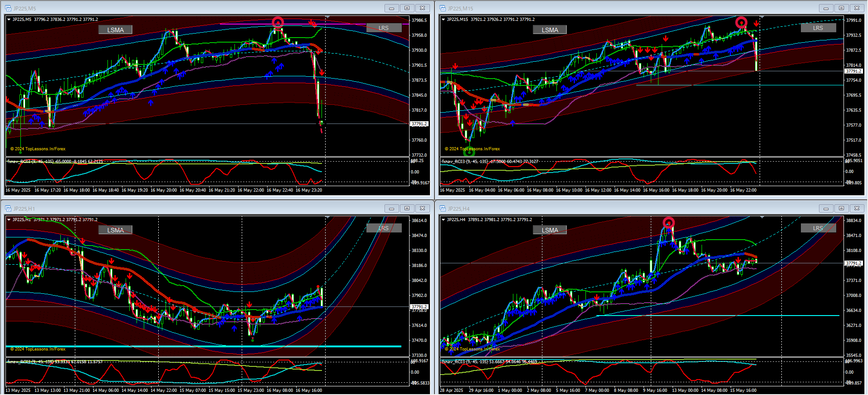Toggle LSMA on the M5 chart

[x=115, y=30]
